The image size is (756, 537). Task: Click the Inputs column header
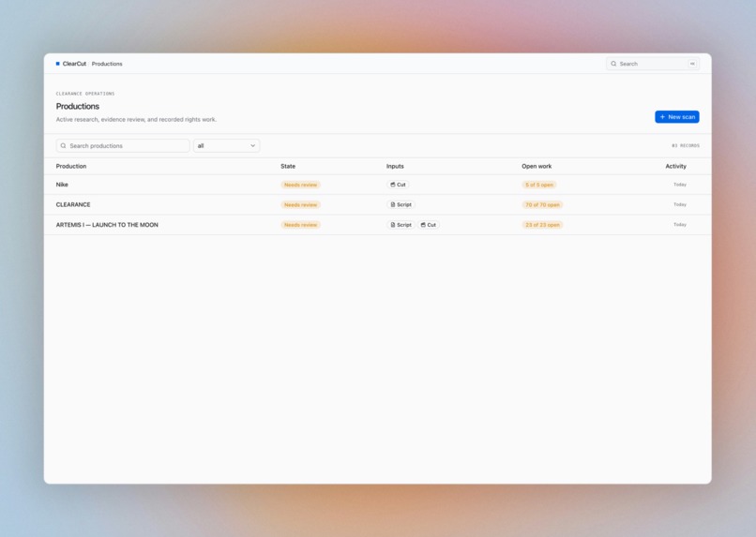[395, 166]
